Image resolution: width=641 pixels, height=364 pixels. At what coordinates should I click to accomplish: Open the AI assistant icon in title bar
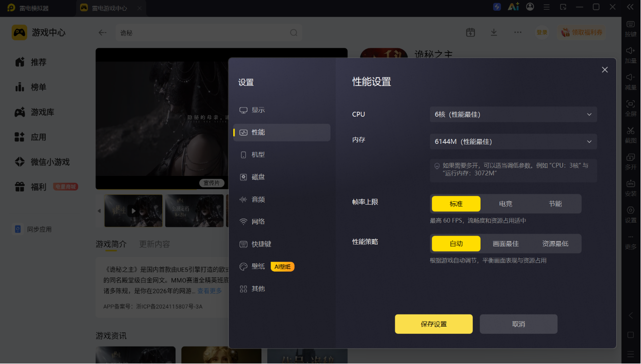pyautogui.click(x=513, y=7)
